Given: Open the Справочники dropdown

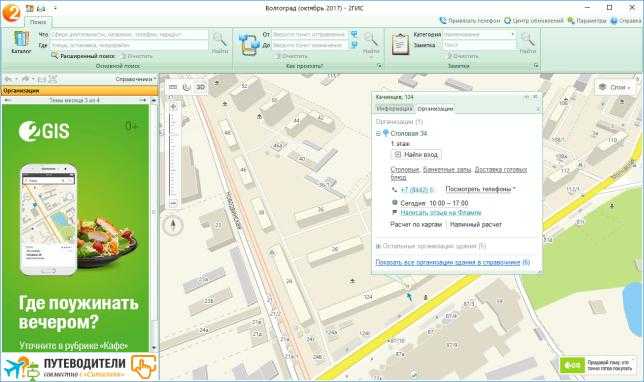Looking at the screenshot, I should click(x=136, y=79).
